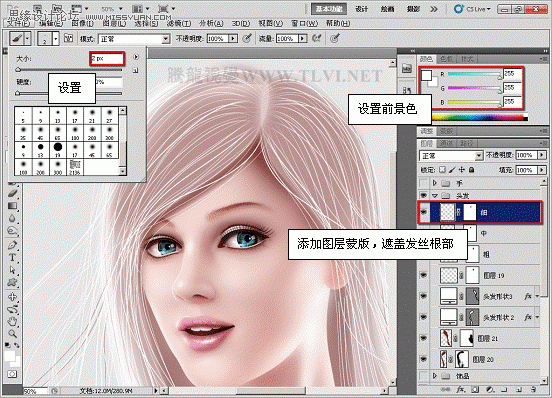Hide 图层 21 layer visibility
The image size is (552, 398).
(x=424, y=338)
